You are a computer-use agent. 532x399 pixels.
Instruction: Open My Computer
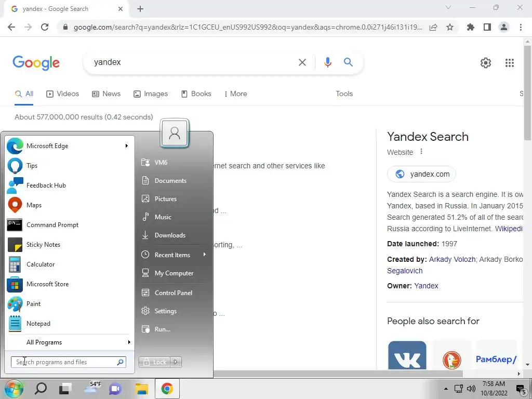tap(174, 273)
